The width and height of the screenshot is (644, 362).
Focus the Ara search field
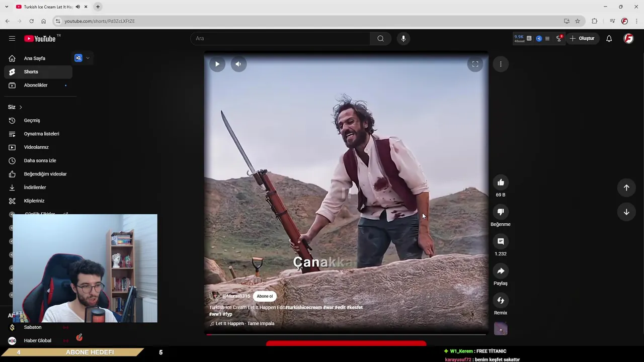[280, 38]
